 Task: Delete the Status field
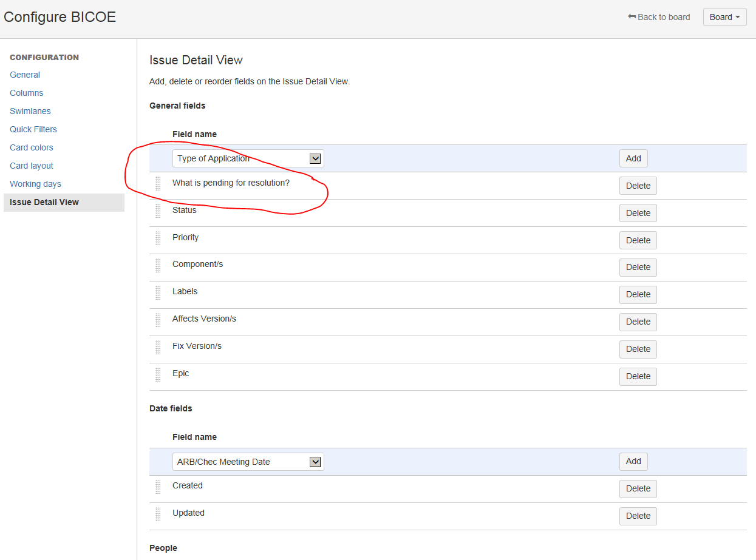[638, 212]
